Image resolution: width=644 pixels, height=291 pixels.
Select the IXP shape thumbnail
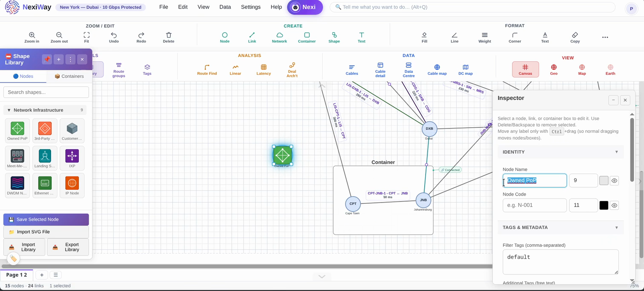pos(72,157)
